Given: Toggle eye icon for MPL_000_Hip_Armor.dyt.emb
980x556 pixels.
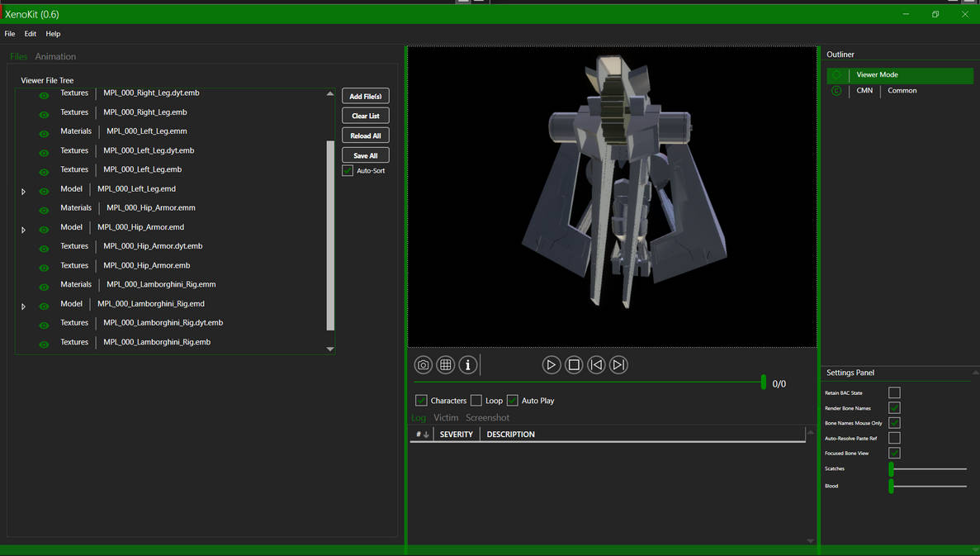Looking at the screenshot, I should pos(44,249).
